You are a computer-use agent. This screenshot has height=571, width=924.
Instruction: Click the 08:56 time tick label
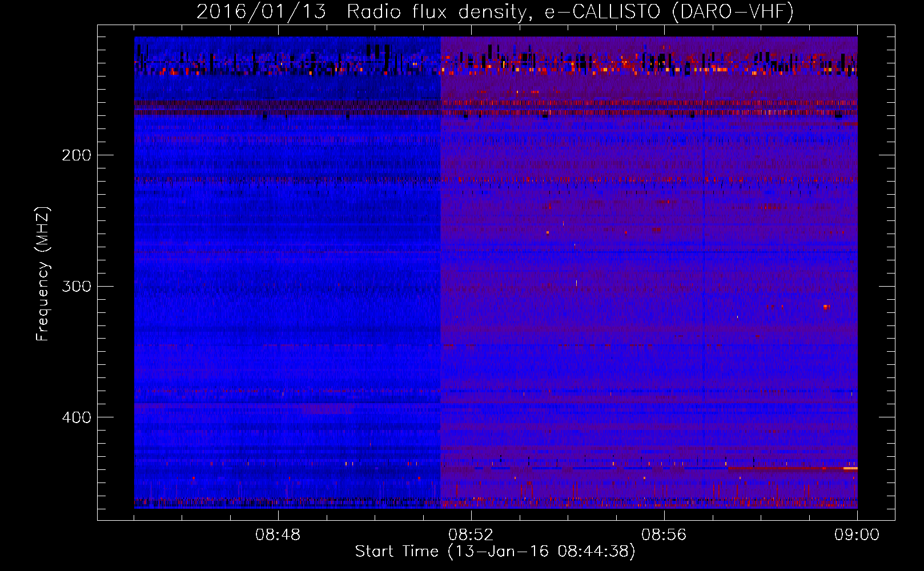pyautogui.click(x=664, y=535)
